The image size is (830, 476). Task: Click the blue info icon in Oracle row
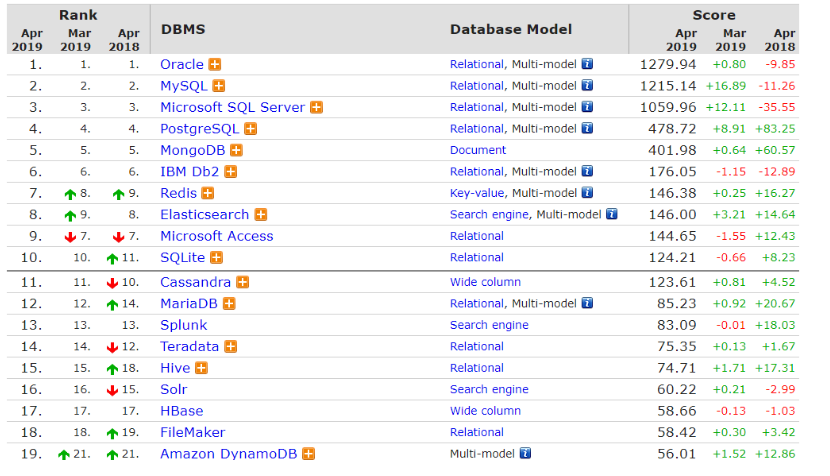coord(588,65)
